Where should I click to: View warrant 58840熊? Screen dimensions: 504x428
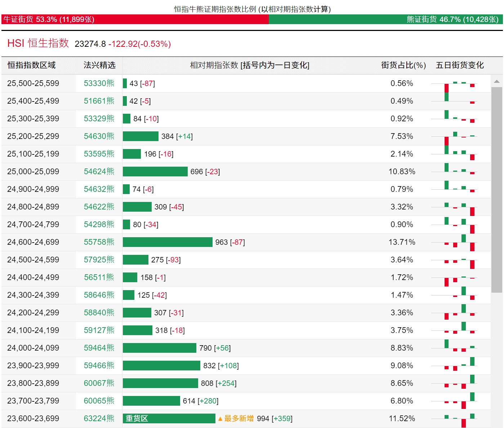point(99,312)
